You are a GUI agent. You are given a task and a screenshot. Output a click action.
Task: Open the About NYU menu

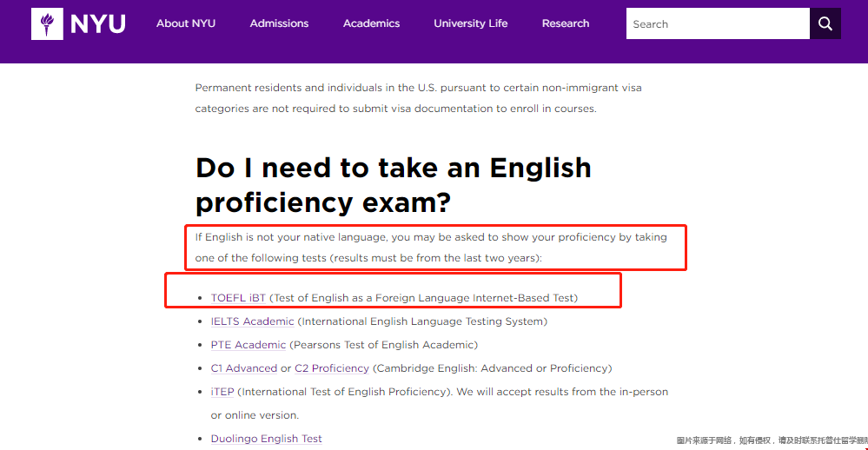coord(185,23)
